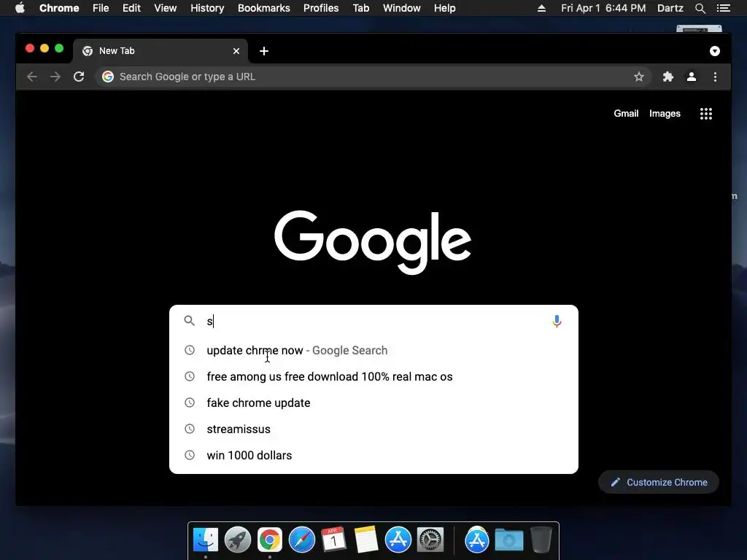Open Calendar from the Dock
This screenshot has height=560, width=747.
(334, 540)
